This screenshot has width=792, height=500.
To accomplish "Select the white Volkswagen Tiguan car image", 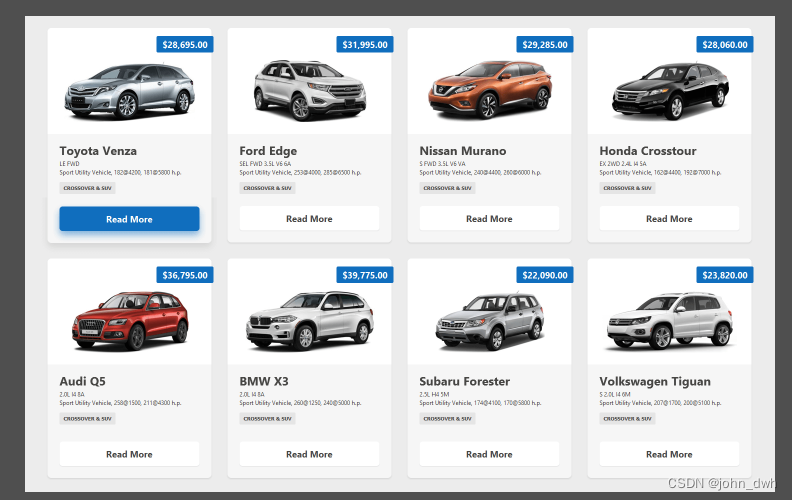I will [670, 321].
